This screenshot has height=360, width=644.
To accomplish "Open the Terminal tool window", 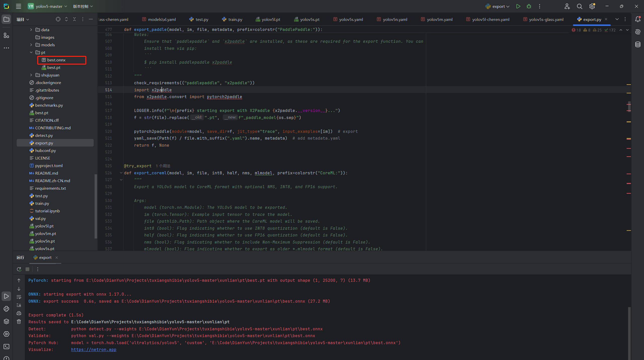I will tap(6, 347).
